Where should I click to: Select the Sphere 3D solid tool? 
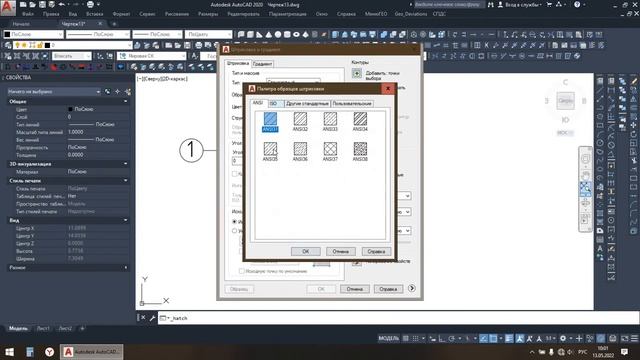pos(278,35)
